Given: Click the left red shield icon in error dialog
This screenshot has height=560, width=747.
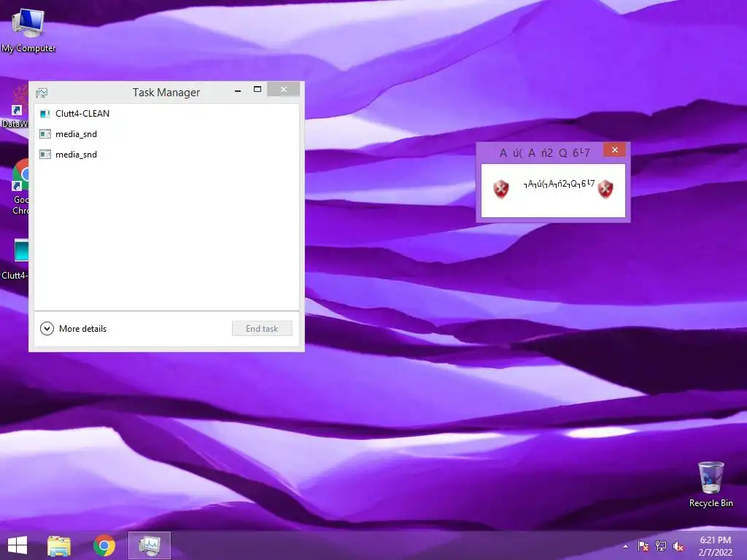Looking at the screenshot, I should (x=501, y=189).
